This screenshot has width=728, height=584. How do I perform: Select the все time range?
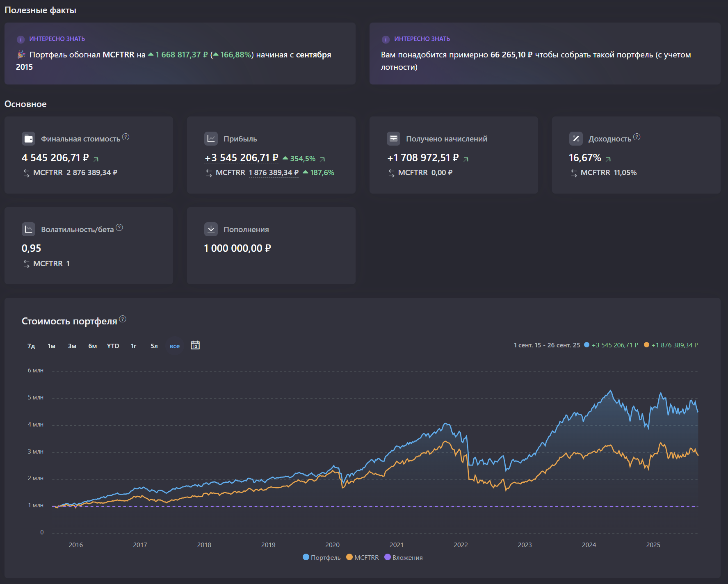[x=175, y=346]
